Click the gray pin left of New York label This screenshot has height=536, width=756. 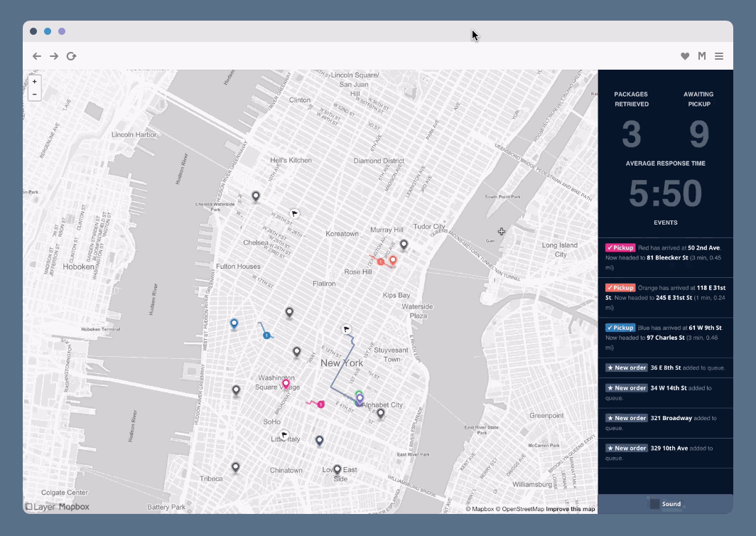coord(296,351)
